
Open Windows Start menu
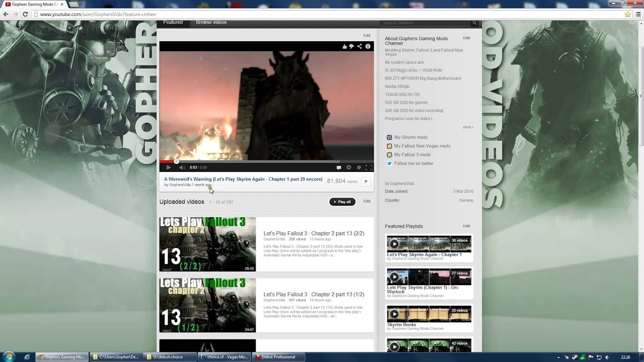click(9, 356)
